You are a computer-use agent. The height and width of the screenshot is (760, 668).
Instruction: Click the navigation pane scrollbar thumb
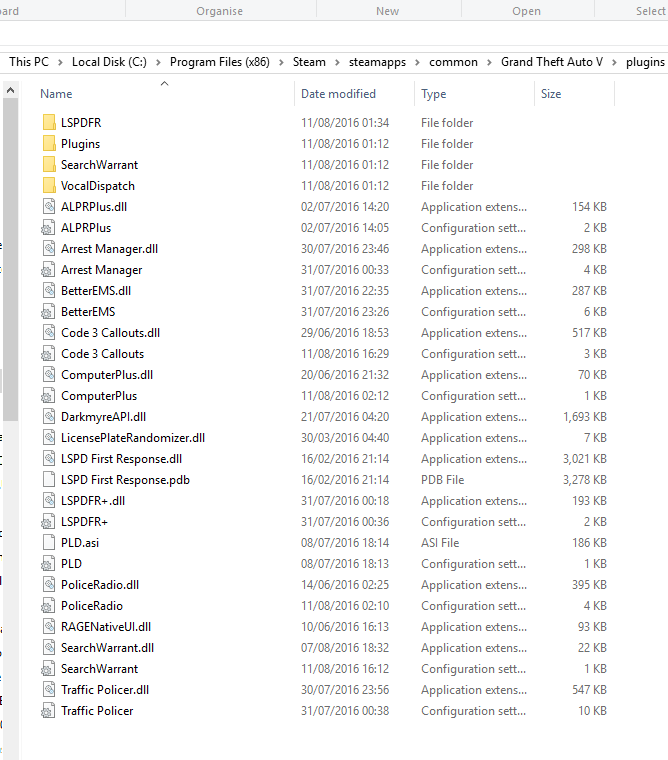tap(10, 259)
